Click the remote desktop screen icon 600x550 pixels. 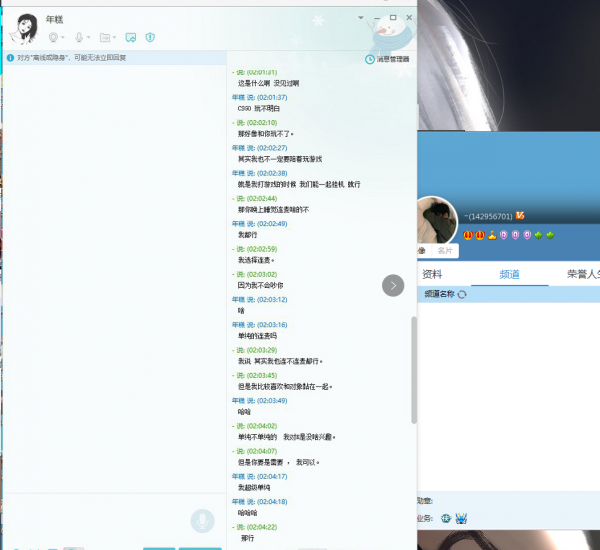tap(130, 37)
